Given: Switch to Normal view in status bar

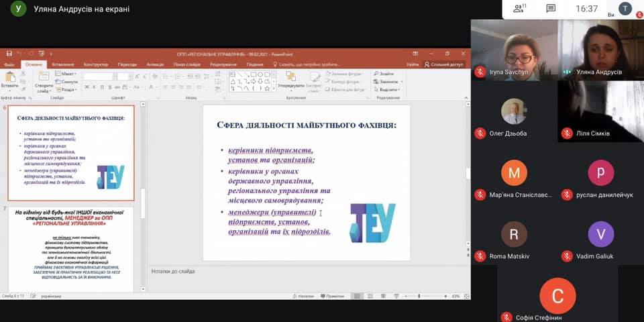Looking at the screenshot, I should pyautogui.click(x=357, y=296).
